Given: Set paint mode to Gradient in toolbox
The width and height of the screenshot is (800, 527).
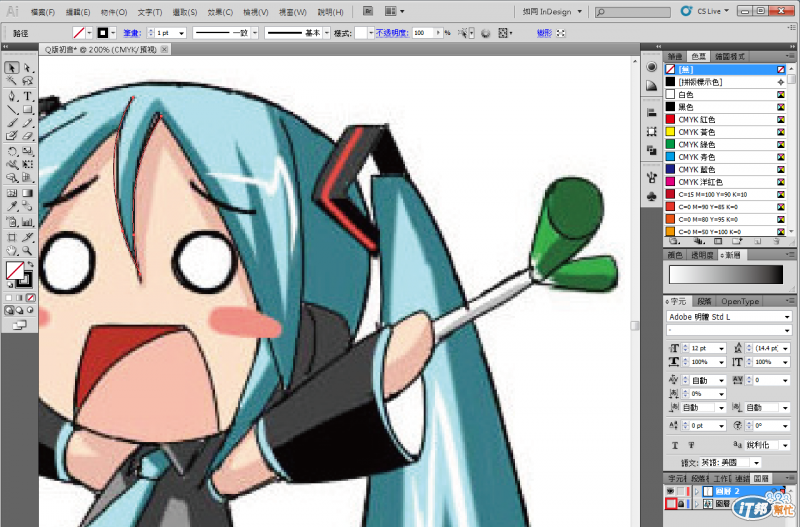Looking at the screenshot, I should (x=19, y=297).
